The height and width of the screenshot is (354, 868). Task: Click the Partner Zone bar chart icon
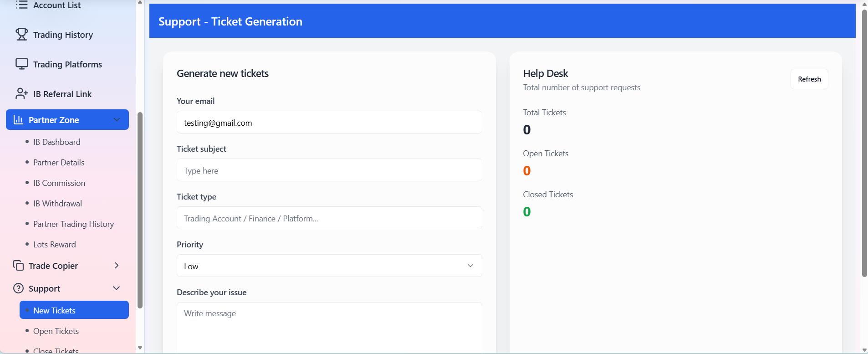(18, 120)
